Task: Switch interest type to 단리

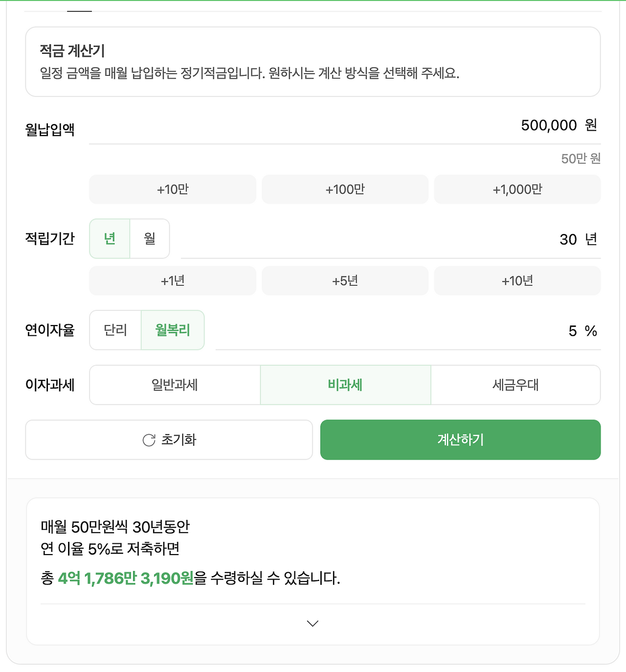Action: click(115, 330)
